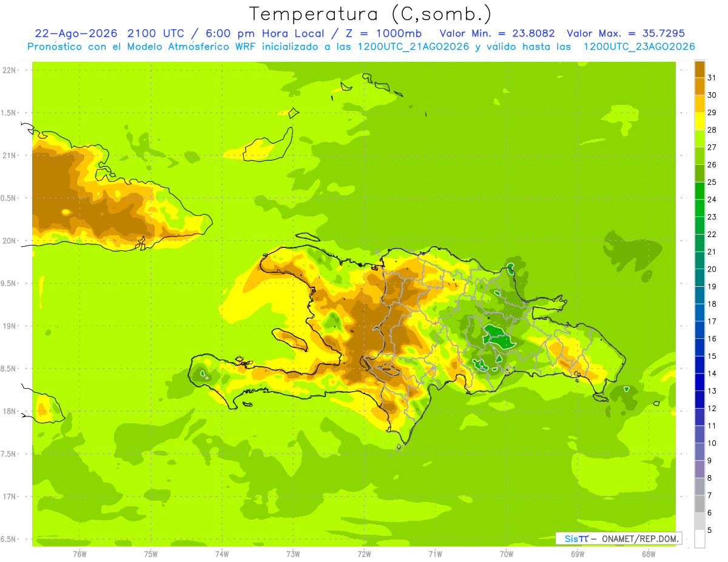This screenshot has height=562, width=728.
Task: Click legend value '8'
Action: pos(710,478)
